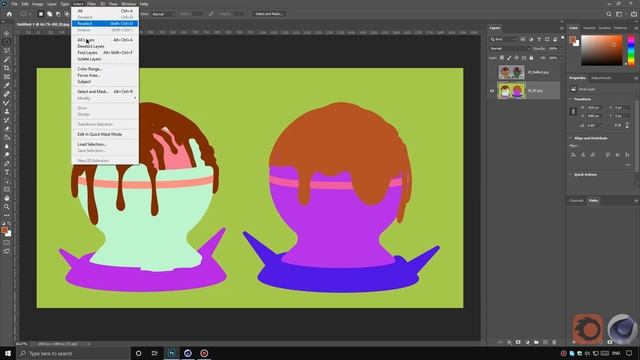Choose All Layers in Select menu
640x360 pixels.
click(x=105, y=40)
